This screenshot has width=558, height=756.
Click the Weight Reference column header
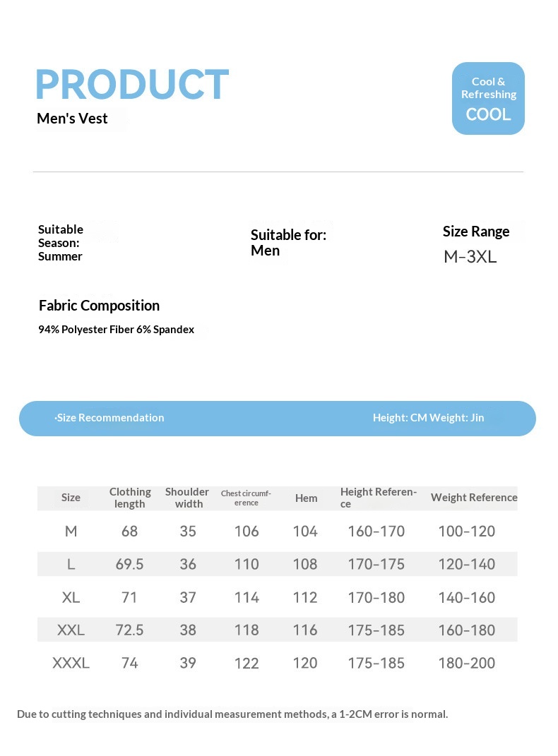pos(474,498)
